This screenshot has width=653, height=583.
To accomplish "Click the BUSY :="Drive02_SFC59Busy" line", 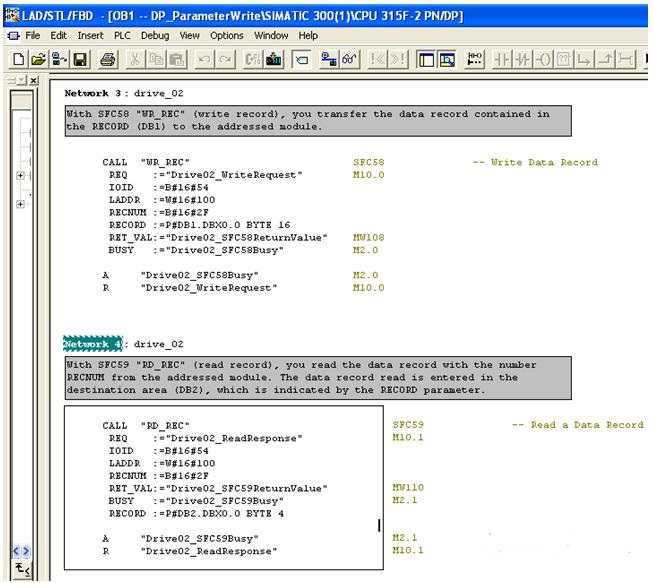I will pyautogui.click(x=196, y=501).
